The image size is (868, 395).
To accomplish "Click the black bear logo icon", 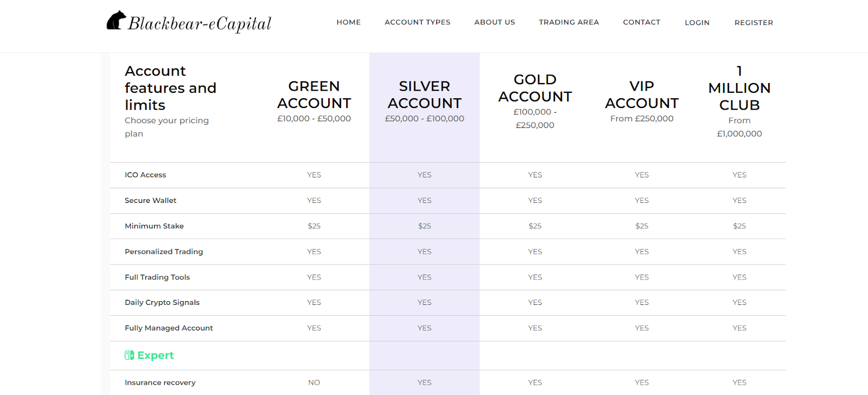I will tap(116, 21).
